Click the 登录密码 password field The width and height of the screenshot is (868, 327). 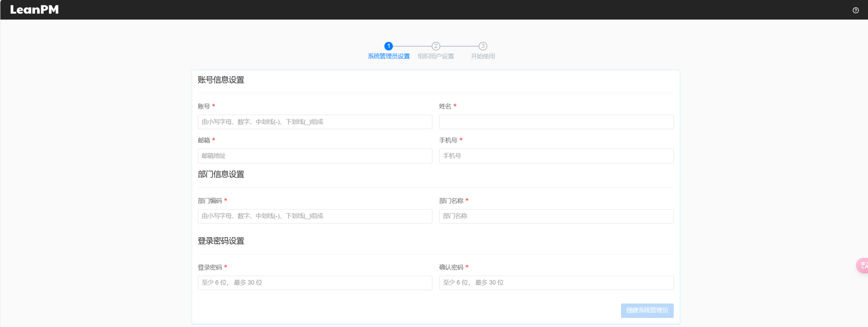tap(315, 283)
